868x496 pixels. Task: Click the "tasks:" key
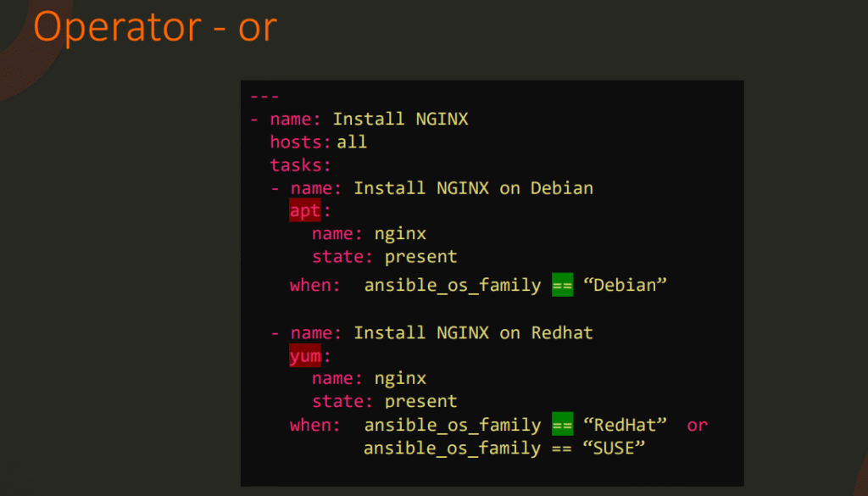tap(300, 164)
